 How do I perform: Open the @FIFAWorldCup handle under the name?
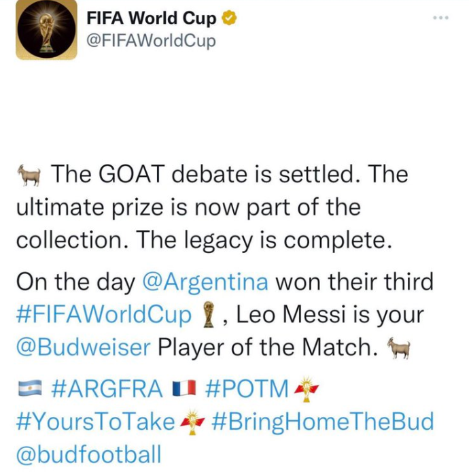[151, 41]
